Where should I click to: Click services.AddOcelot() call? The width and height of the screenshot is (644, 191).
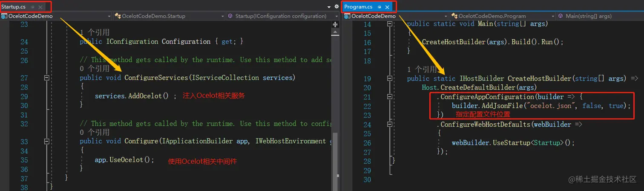pos(132,96)
